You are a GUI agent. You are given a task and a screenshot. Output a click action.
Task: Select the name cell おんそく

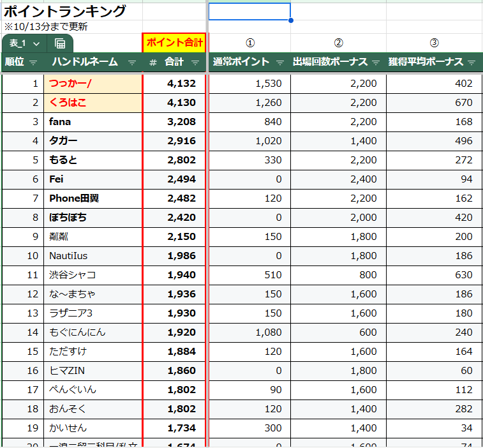point(93,409)
